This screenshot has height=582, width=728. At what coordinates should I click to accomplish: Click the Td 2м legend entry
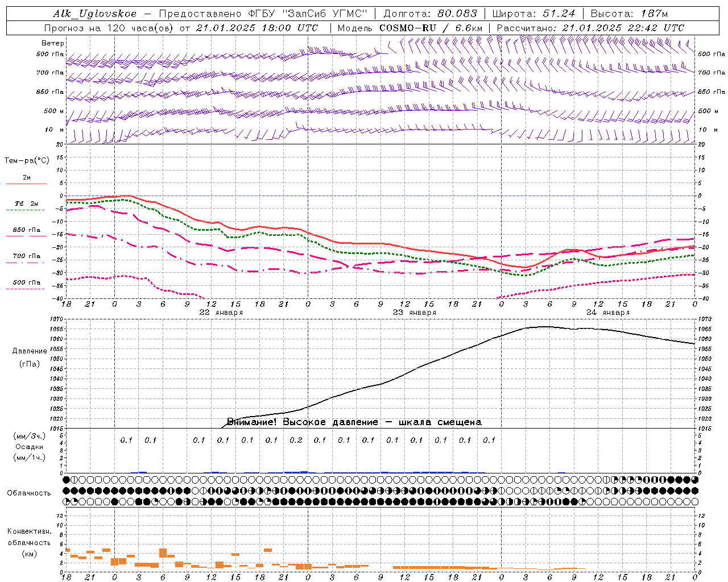[x=27, y=203]
